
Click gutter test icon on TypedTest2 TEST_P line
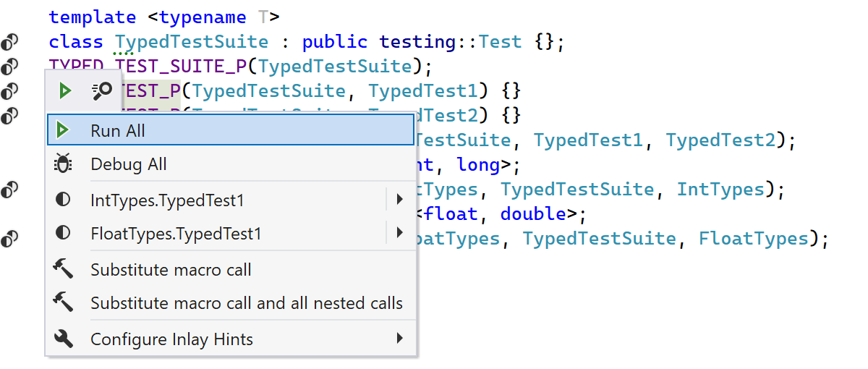(9, 115)
